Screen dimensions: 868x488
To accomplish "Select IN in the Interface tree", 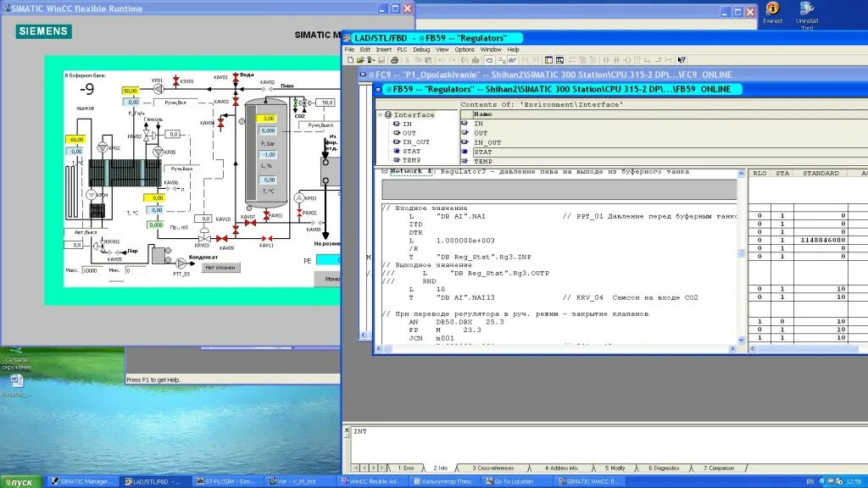I will (407, 125).
